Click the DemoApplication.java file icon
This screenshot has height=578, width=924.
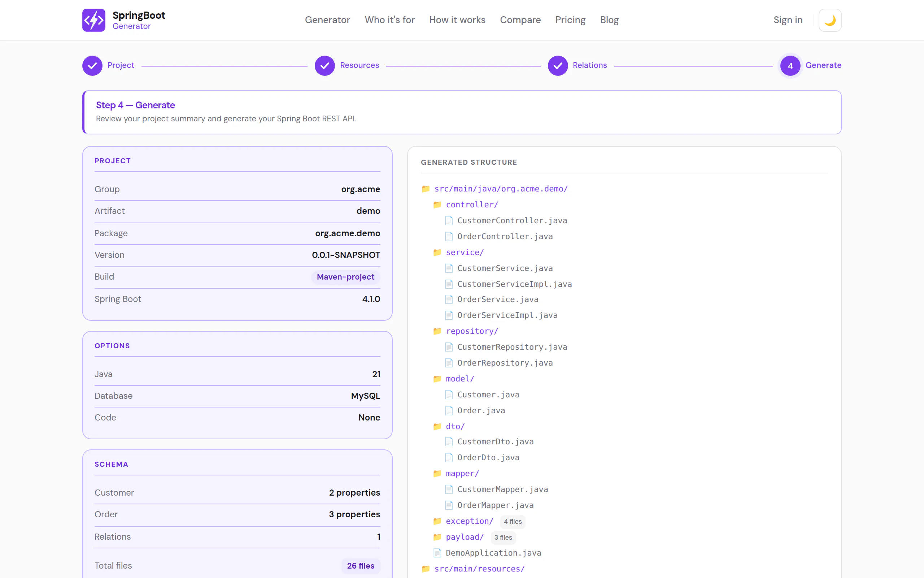tap(437, 553)
